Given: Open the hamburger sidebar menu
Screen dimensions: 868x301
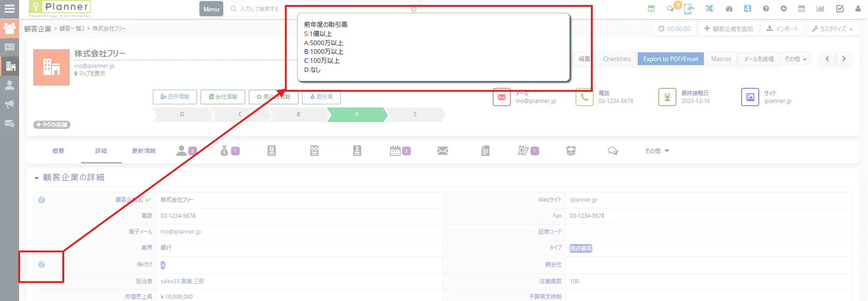Looking at the screenshot, I should click(9, 9).
